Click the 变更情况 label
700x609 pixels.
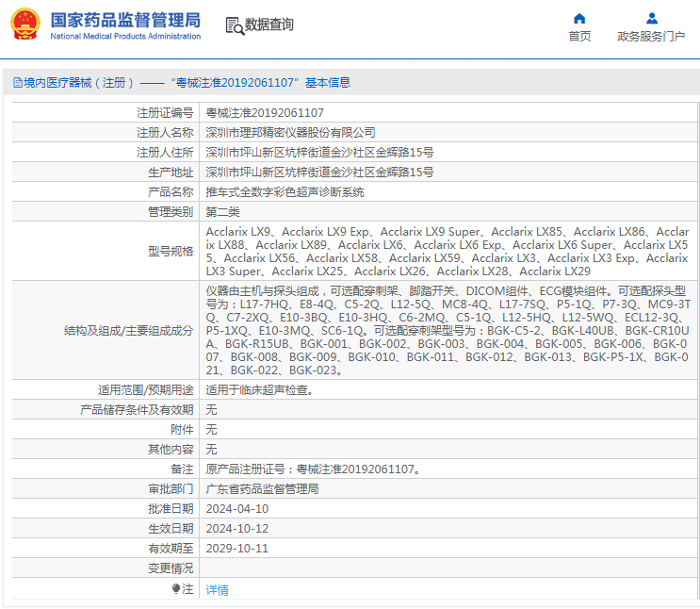171,568
